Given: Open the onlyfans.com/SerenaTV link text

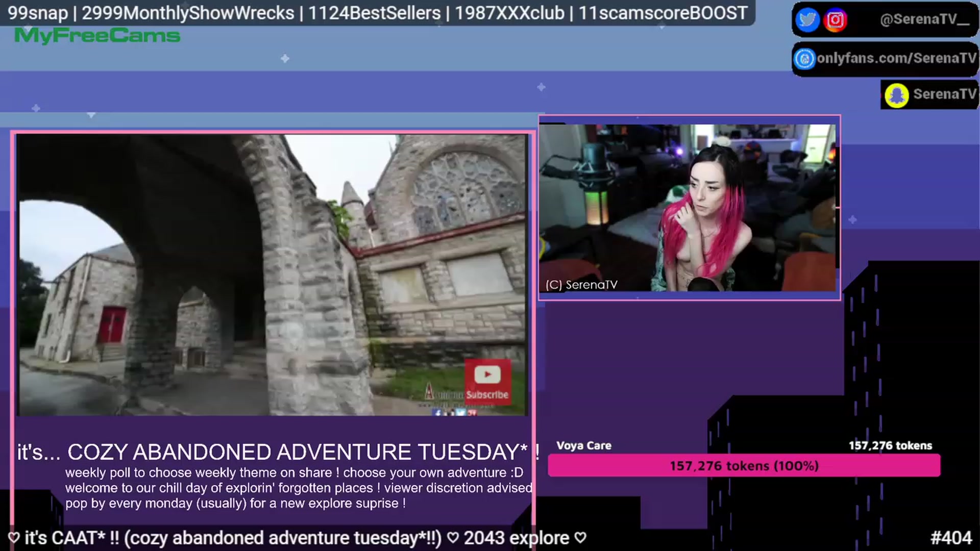Looking at the screenshot, I should point(896,58).
